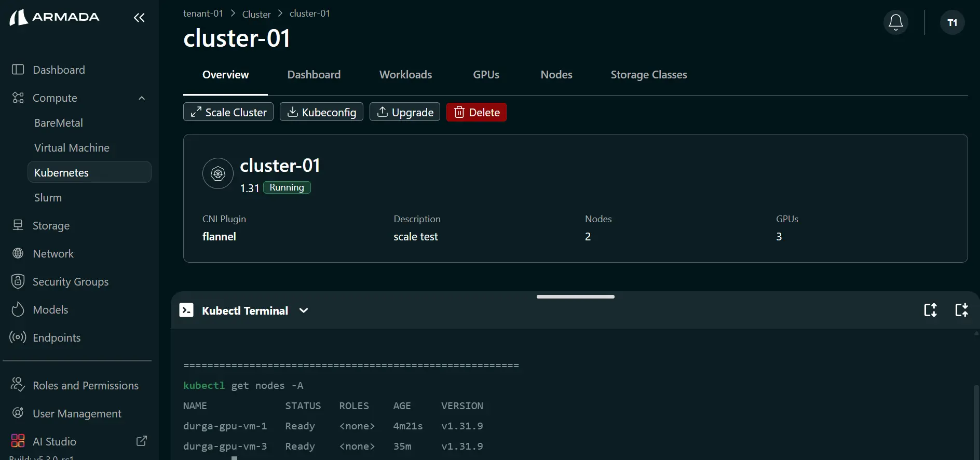Click the 35m age value
Viewport: 980px width, 460px height.
(x=402, y=447)
